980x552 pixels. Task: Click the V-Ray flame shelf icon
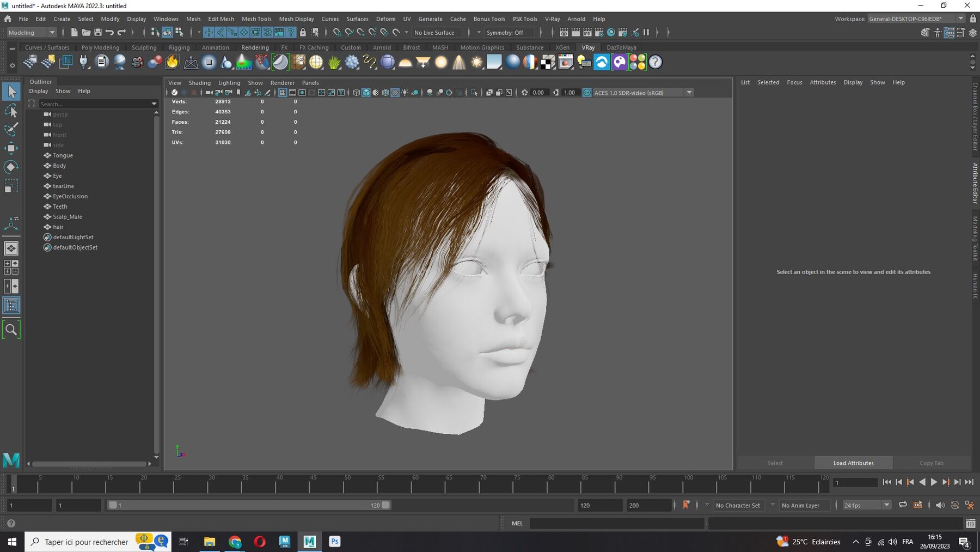[173, 62]
